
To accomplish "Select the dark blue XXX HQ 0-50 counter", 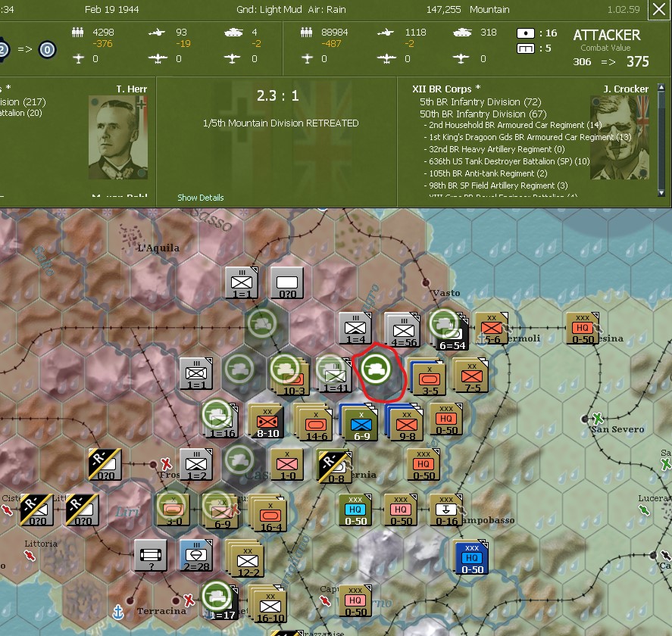I will coord(471,556).
